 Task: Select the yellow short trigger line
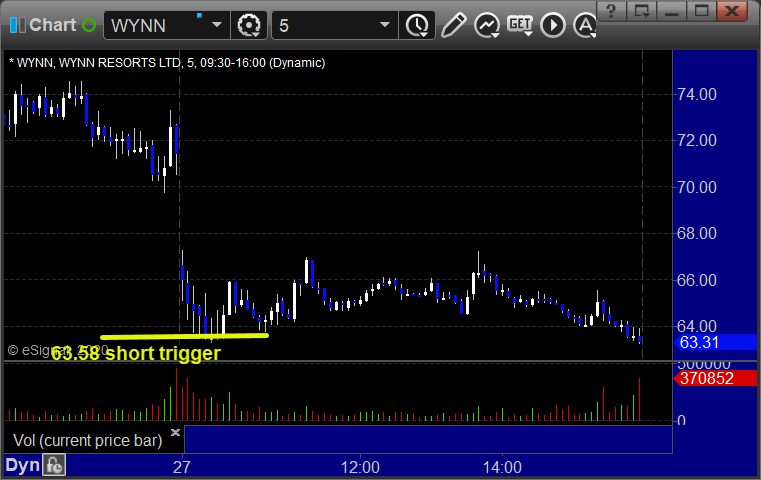coord(184,336)
